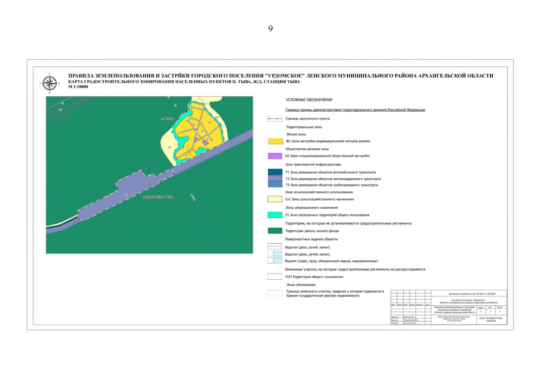Click the pale yellow Сх1 agricultural swatch
This screenshot has width=555, height=392.
click(275, 199)
